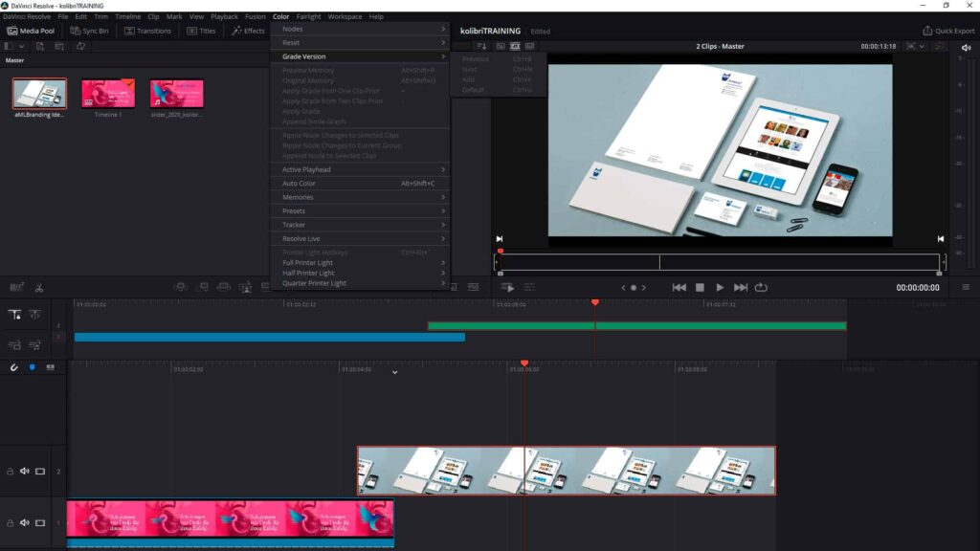
Task: Click the Quick Export button
Action: click(948, 31)
